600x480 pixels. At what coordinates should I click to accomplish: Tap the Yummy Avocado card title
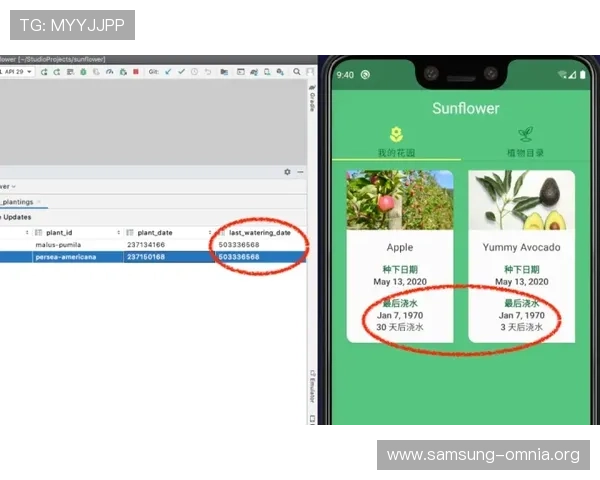coord(522,247)
